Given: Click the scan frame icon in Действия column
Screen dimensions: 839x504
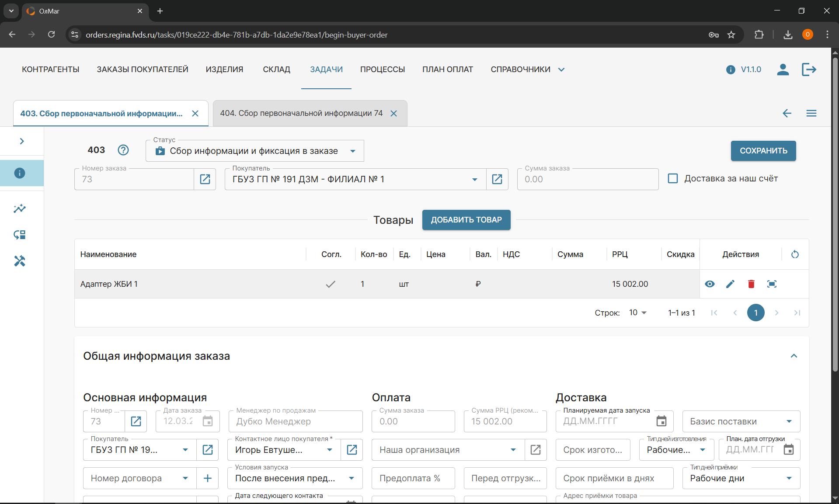Looking at the screenshot, I should 772,284.
